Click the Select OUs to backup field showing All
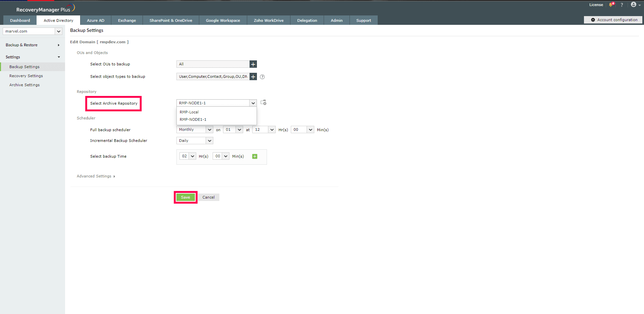The width and height of the screenshot is (644, 314). point(213,64)
